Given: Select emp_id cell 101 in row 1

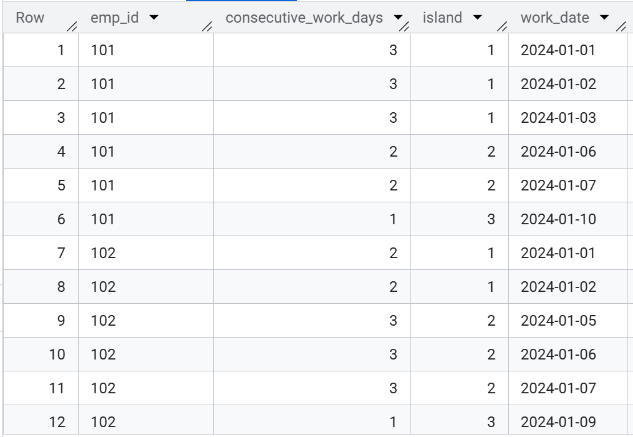Looking at the screenshot, I should tap(103, 50).
